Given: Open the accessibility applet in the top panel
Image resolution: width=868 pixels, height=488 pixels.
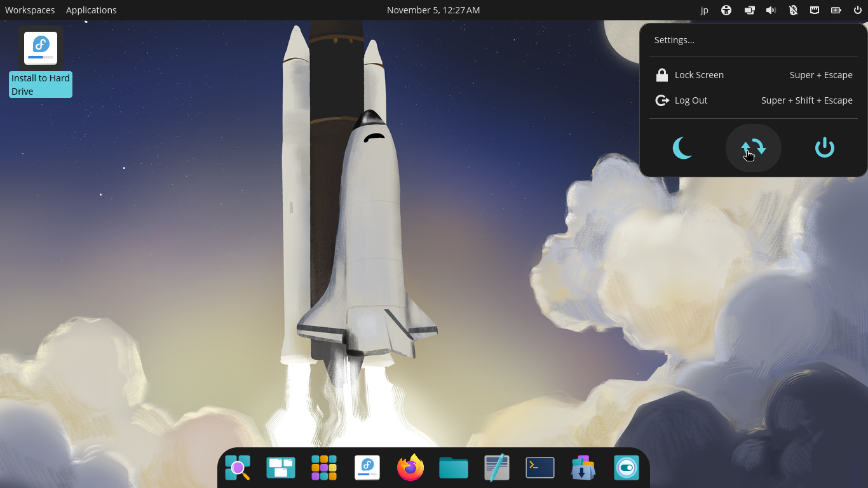Looking at the screenshot, I should (x=726, y=10).
